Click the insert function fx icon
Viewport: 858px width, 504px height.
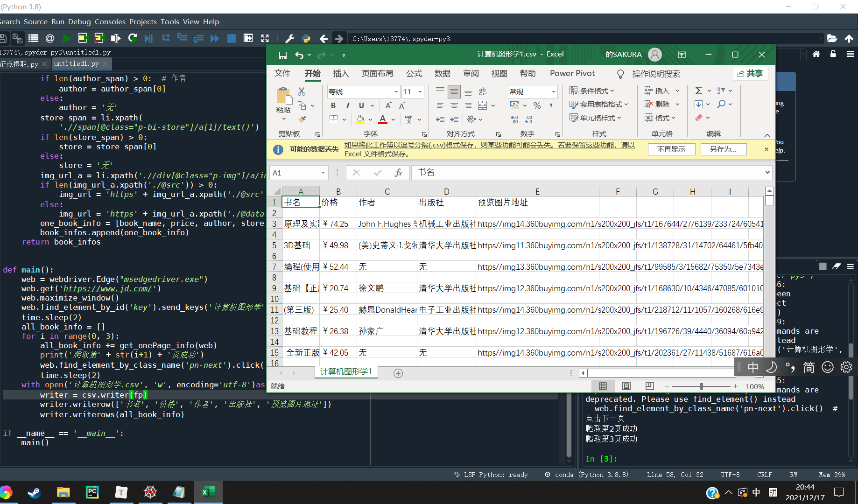(398, 173)
